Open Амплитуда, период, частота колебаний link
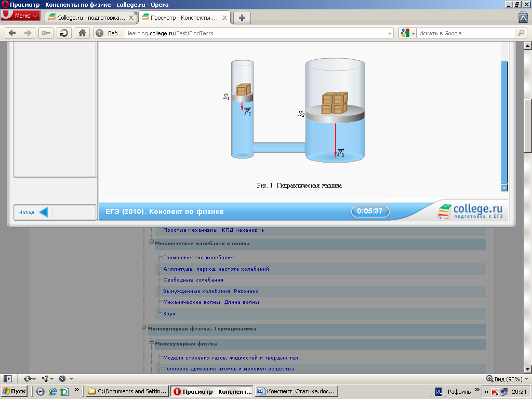 coord(216,269)
